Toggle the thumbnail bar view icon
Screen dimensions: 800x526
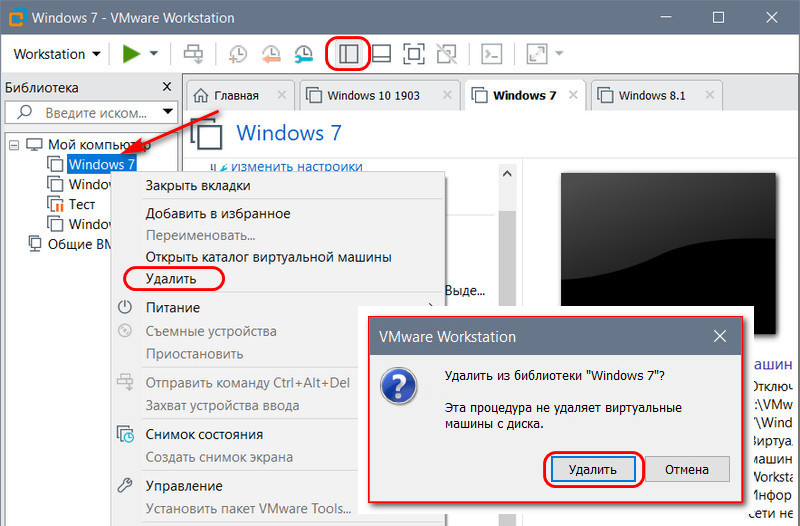(381, 53)
